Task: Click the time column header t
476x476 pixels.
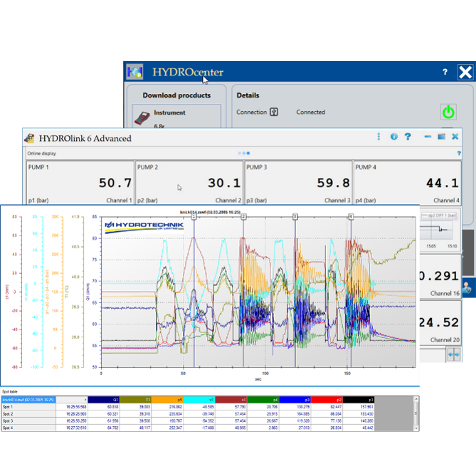Action: 72,400
